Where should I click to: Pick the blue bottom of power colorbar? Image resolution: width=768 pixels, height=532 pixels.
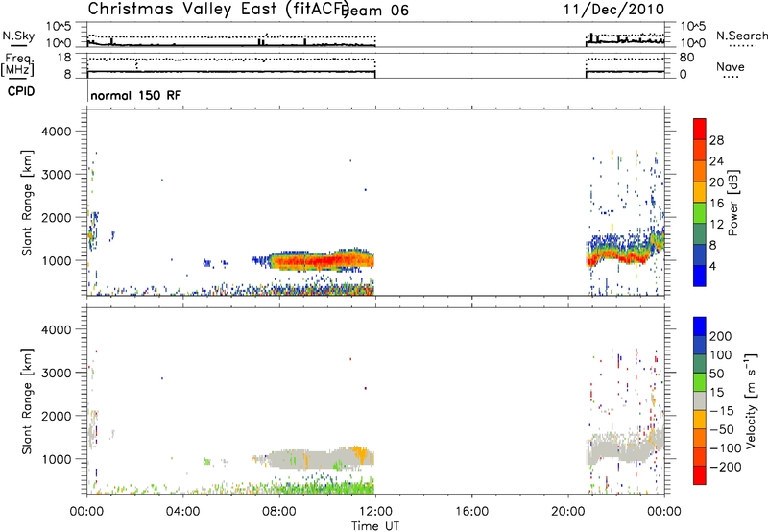tap(700, 276)
